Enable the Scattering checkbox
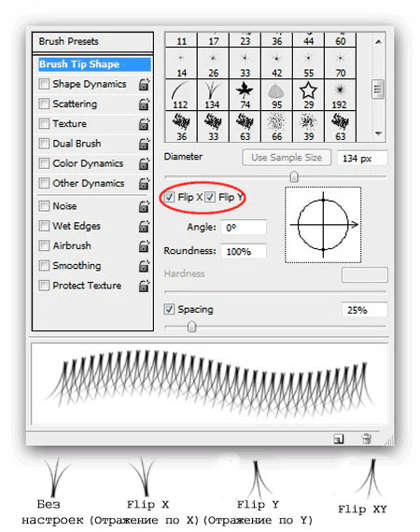The width and height of the screenshot is (420, 532). tap(44, 104)
